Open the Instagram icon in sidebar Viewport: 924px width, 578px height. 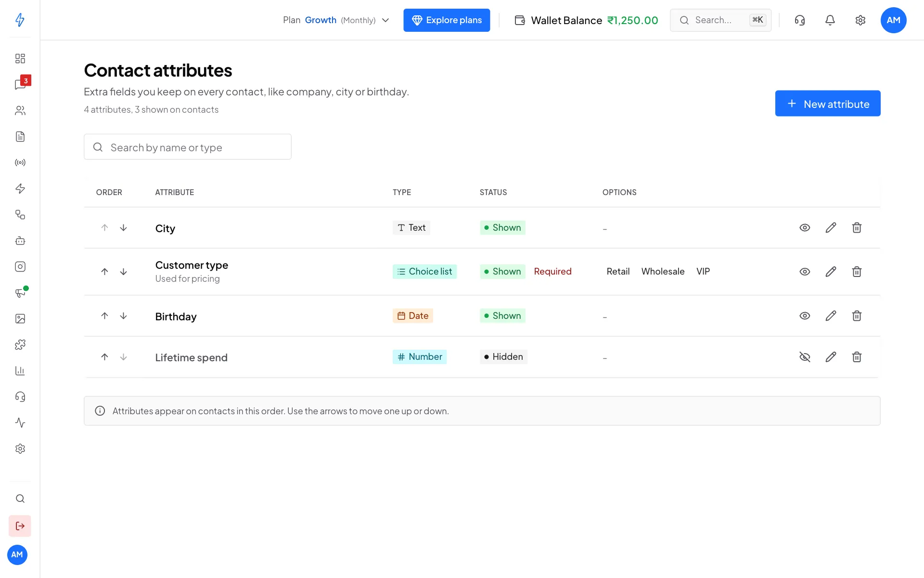(x=20, y=266)
